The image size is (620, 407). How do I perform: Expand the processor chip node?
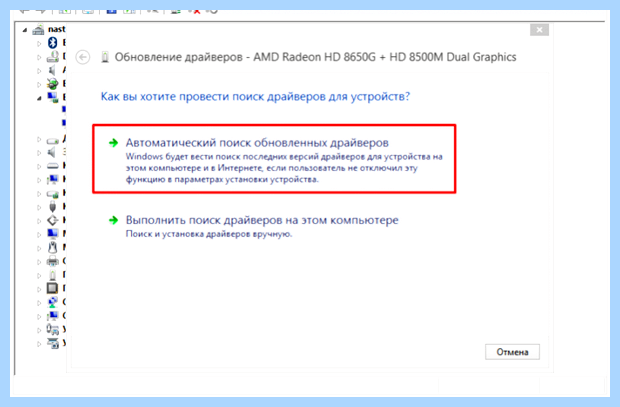[39, 289]
